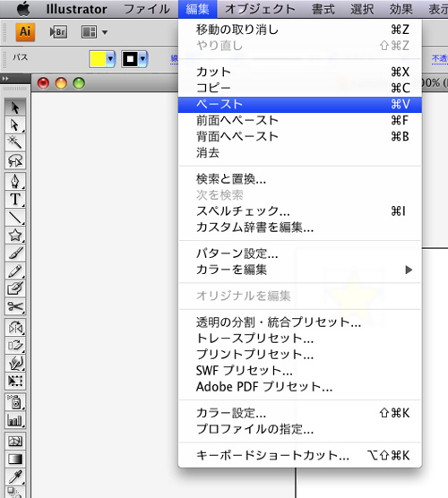448x498 pixels.
Task: Select the Symbol Sprayer tool
Action: tap(15, 402)
